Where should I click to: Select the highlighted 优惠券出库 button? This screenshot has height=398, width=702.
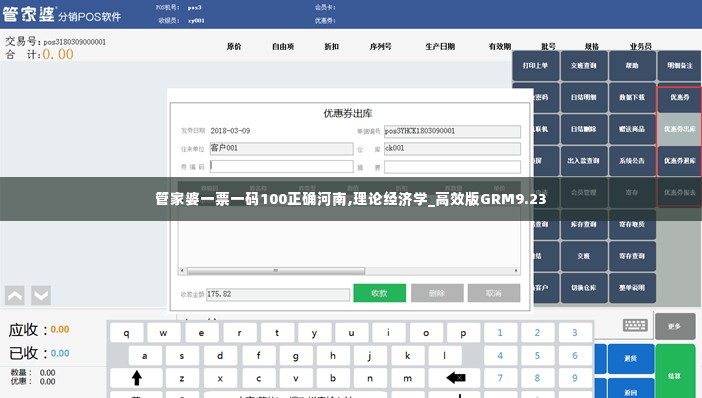point(680,129)
